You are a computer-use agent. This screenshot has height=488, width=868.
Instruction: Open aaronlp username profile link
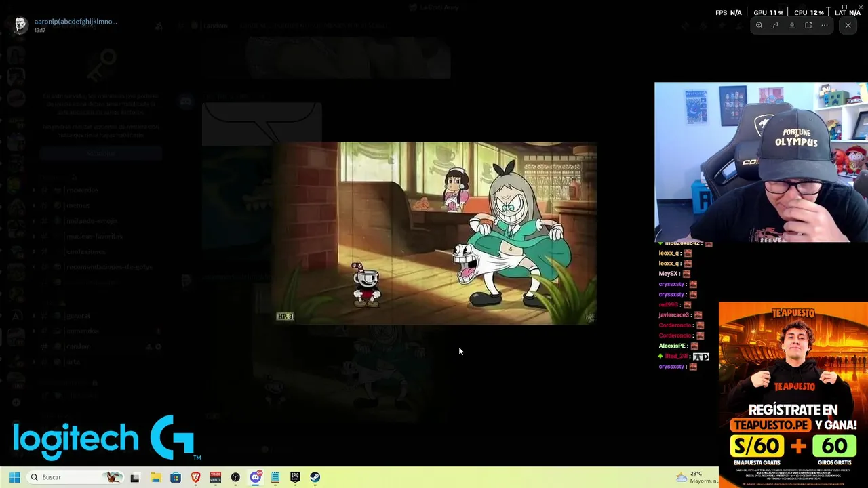click(x=75, y=22)
